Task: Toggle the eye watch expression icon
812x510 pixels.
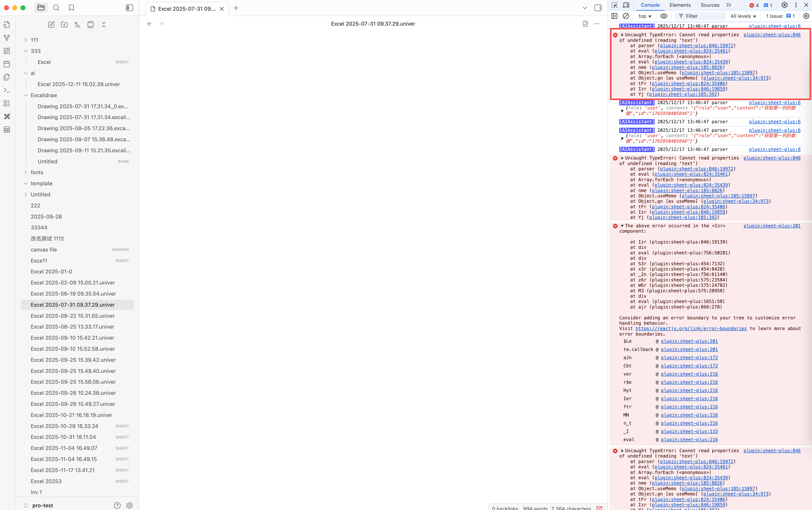Action: point(663,16)
